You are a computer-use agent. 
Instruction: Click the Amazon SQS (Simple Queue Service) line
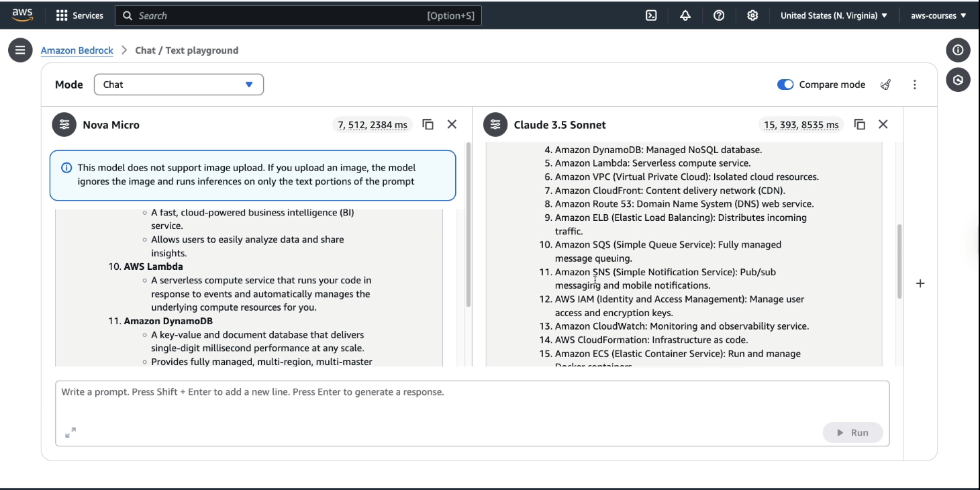coord(668,252)
